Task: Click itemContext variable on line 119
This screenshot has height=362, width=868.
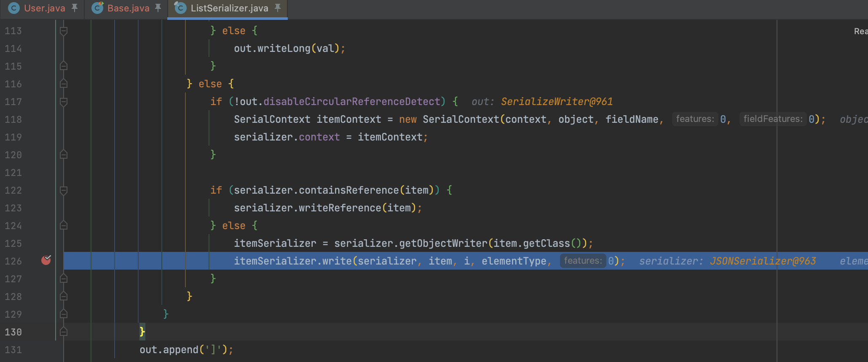Action: click(390, 137)
